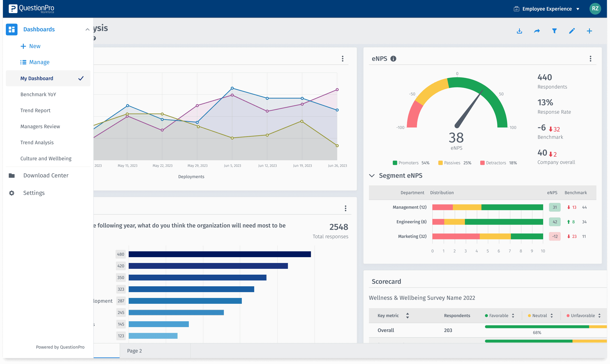This screenshot has width=610, height=364.
Task: Click the plus add widget icon
Action: click(x=589, y=31)
